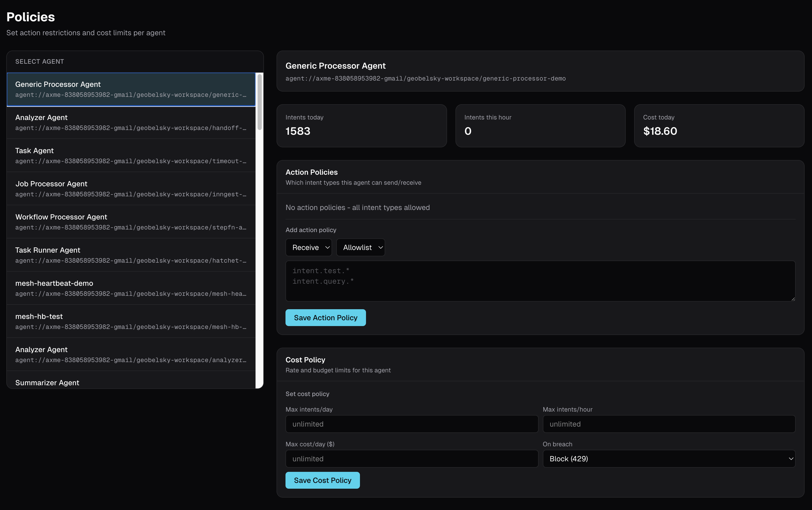
Task: Click Save Cost Policy button
Action: point(322,480)
